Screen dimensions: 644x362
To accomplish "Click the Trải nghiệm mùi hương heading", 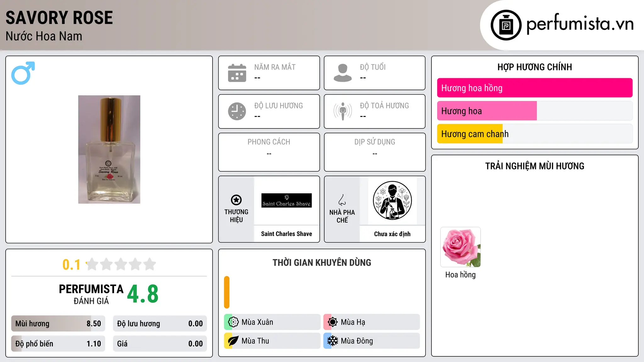I will (x=535, y=166).
